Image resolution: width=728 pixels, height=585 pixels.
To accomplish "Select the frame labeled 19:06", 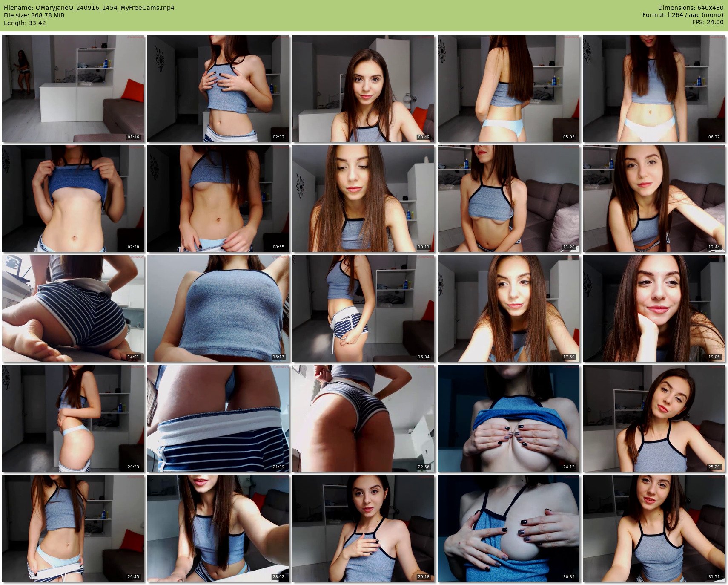I will [653, 308].
